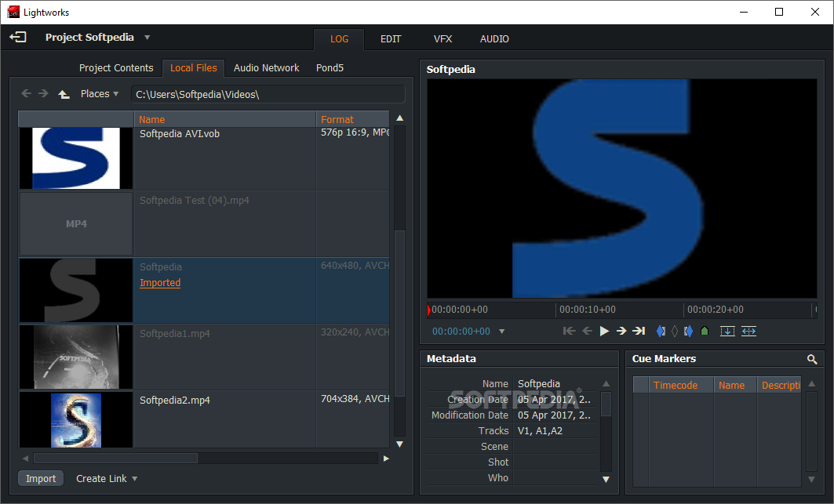Screen dimensions: 834x504
Task: Open the Audio Network tab
Action: pos(267,68)
